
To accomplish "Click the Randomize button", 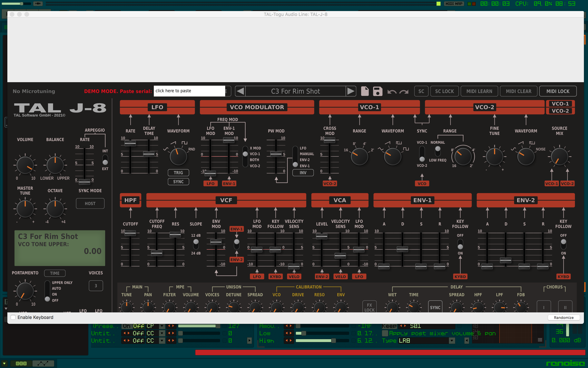I will pos(564,317).
